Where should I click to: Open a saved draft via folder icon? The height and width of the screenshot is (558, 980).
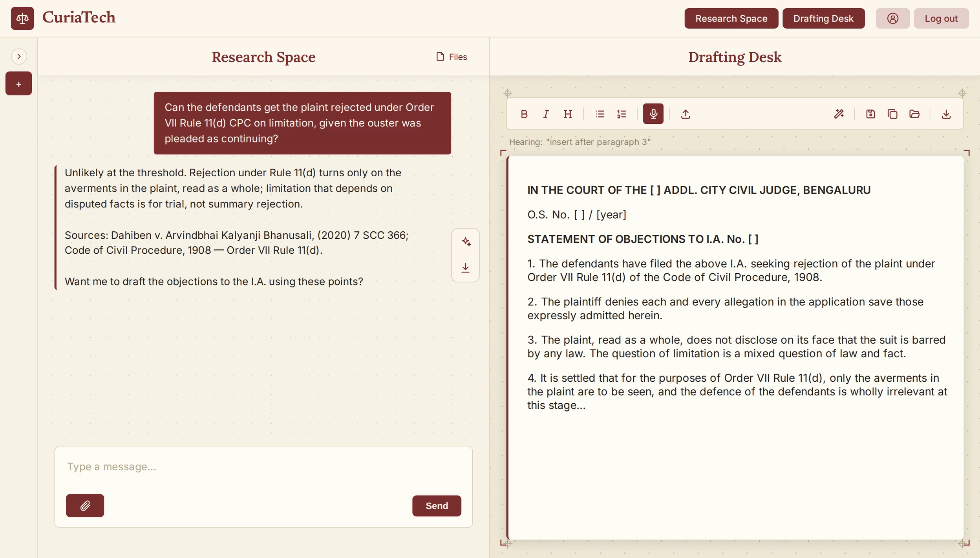pyautogui.click(x=914, y=114)
